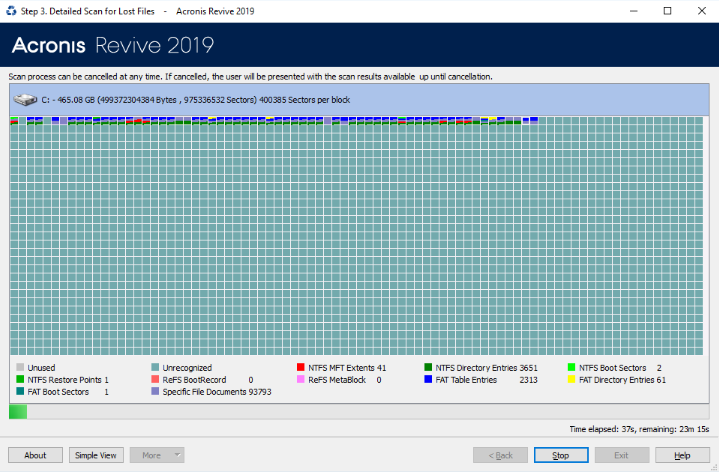Click the 'FAT Directory Entries 61' label
The image size is (719, 472).
click(622, 380)
